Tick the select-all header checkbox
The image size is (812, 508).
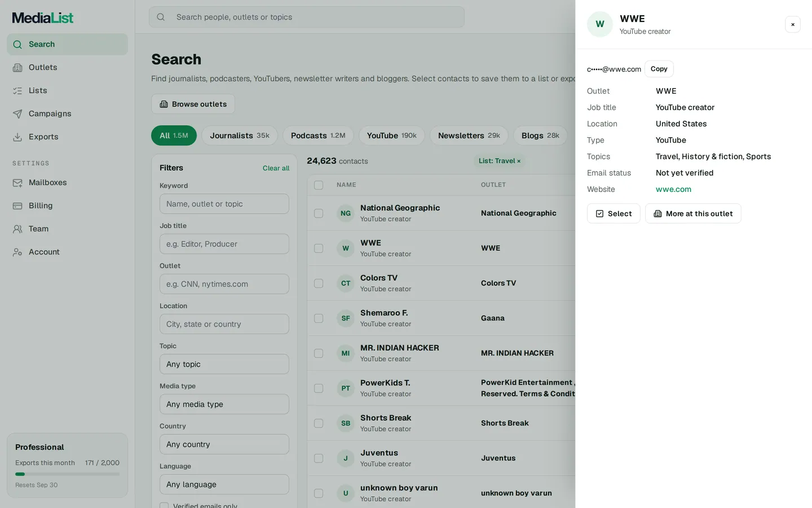coord(319,185)
